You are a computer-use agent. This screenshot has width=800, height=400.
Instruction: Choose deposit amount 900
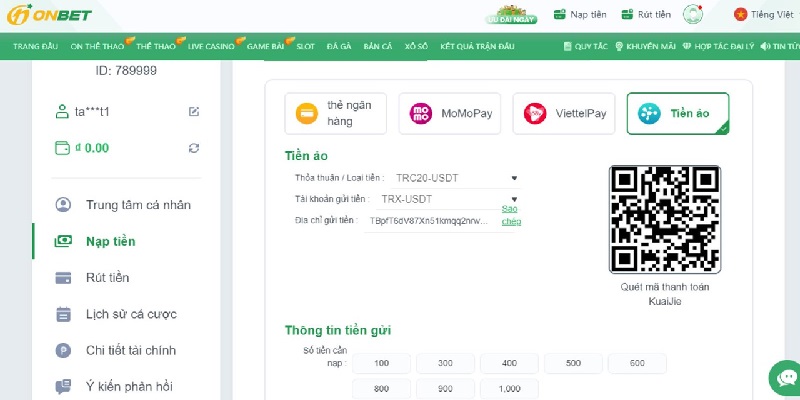pos(445,389)
